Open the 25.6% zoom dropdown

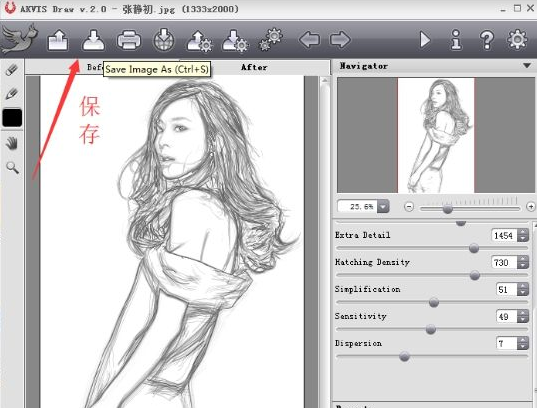click(x=383, y=207)
